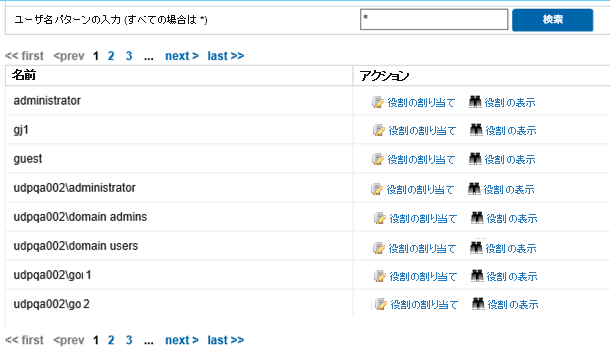Click 'next >' in top pagination
Screen dimensions: 610x361
tap(182, 56)
